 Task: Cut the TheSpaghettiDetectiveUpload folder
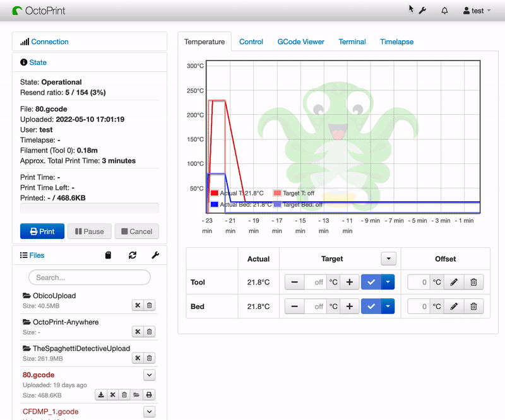coord(138,358)
